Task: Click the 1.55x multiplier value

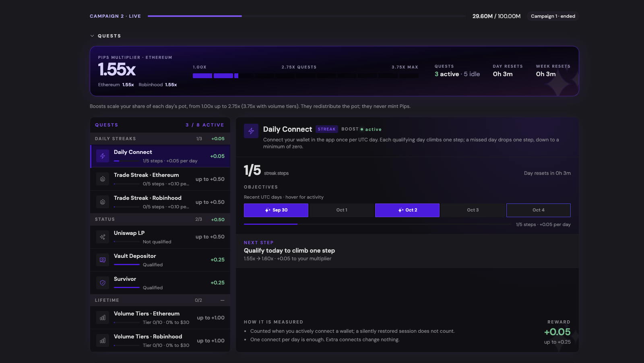Action: click(x=117, y=70)
